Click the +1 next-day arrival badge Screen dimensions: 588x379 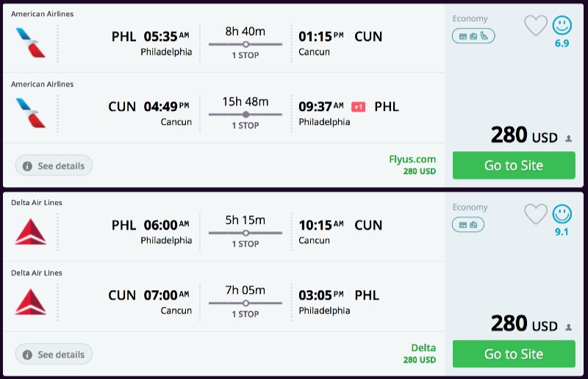pos(359,107)
